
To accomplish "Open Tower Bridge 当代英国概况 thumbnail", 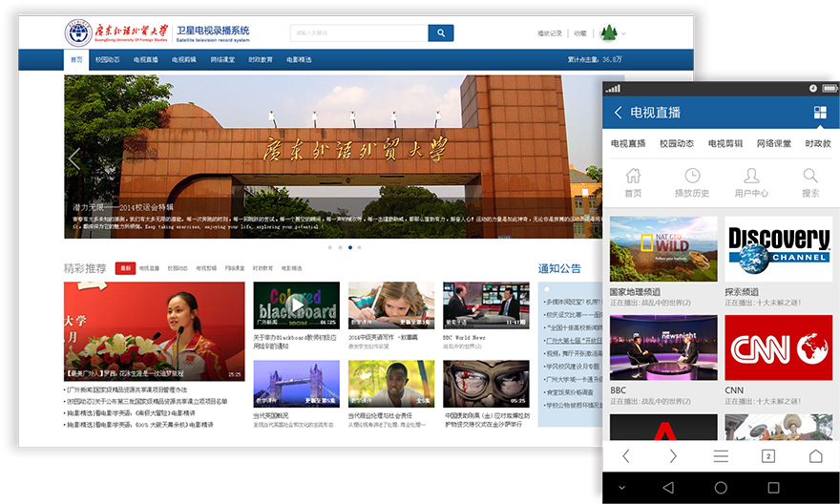I will (296, 384).
